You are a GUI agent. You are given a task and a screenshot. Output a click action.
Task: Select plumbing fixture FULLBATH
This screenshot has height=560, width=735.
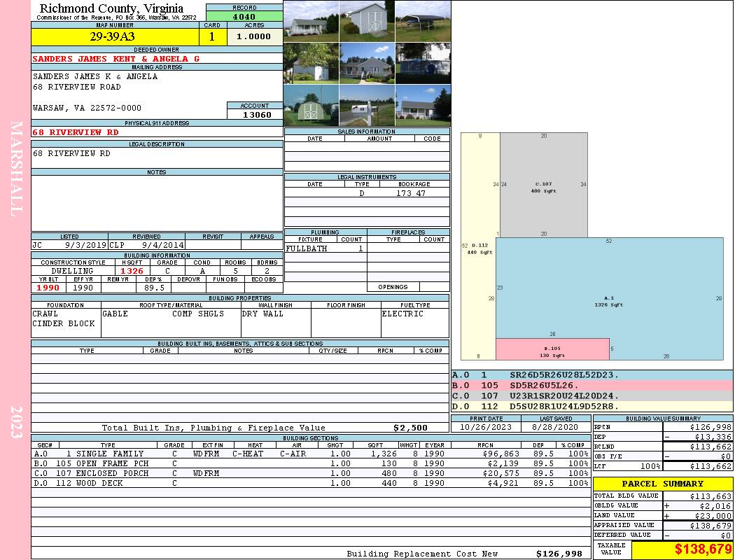(x=306, y=248)
